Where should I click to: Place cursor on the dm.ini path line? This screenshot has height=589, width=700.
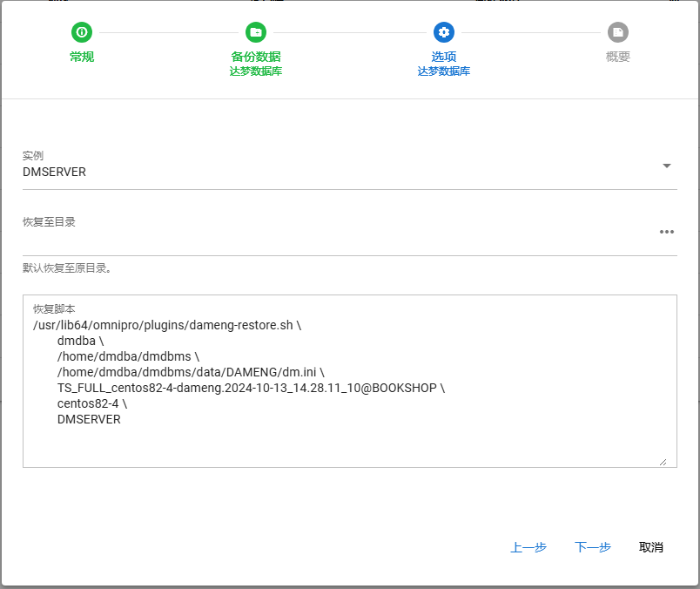pos(191,372)
